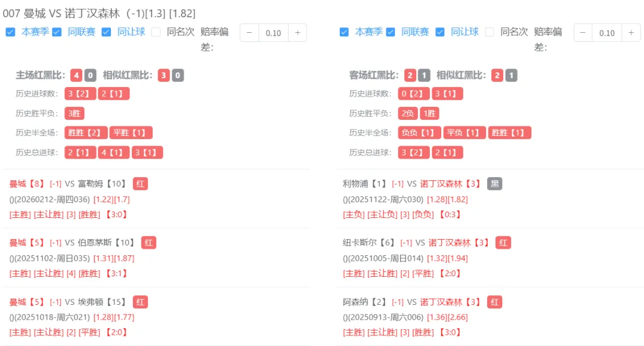This screenshot has width=644, height=346.
Task: Select the 2负 tag in right 历史胜平负
Action: coord(408,113)
